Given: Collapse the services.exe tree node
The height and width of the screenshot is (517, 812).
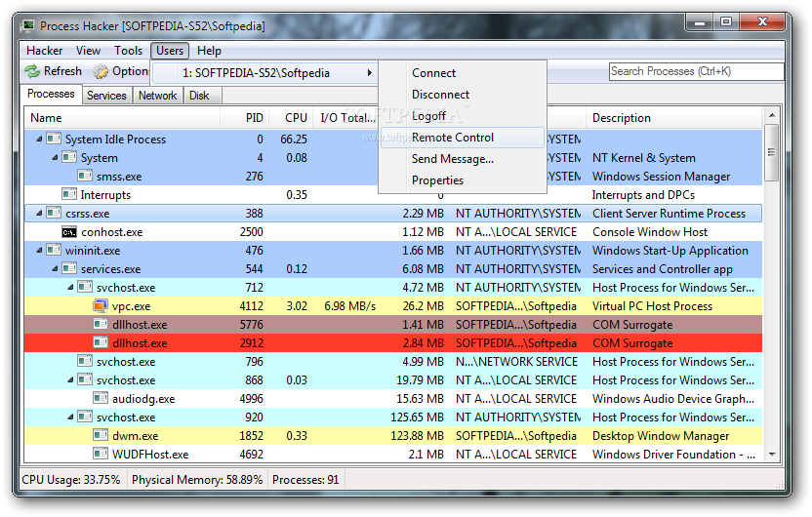Looking at the screenshot, I should [55, 269].
